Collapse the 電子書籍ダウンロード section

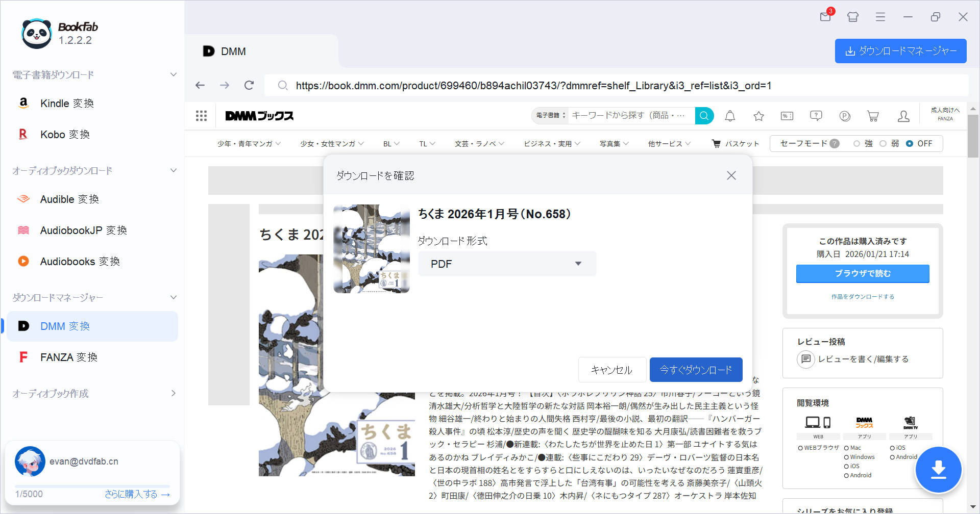click(174, 74)
